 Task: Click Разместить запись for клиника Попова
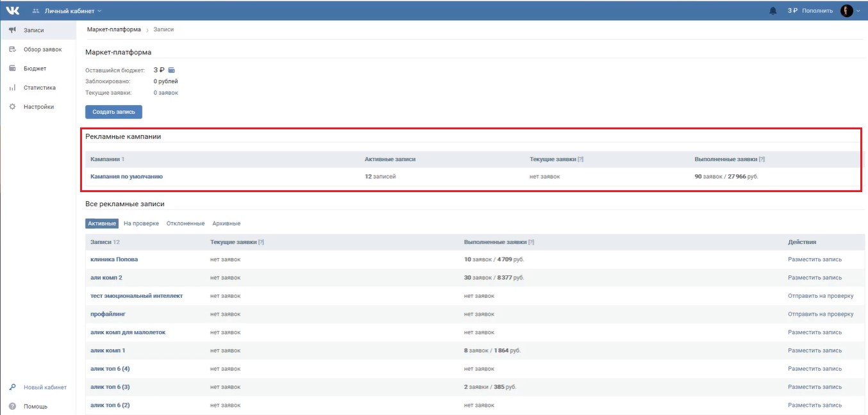pos(815,259)
